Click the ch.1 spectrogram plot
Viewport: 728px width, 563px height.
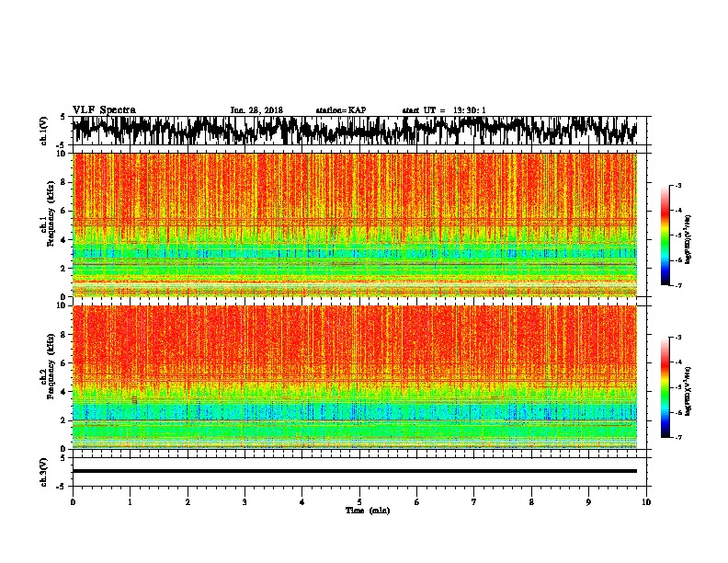click(355, 224)
